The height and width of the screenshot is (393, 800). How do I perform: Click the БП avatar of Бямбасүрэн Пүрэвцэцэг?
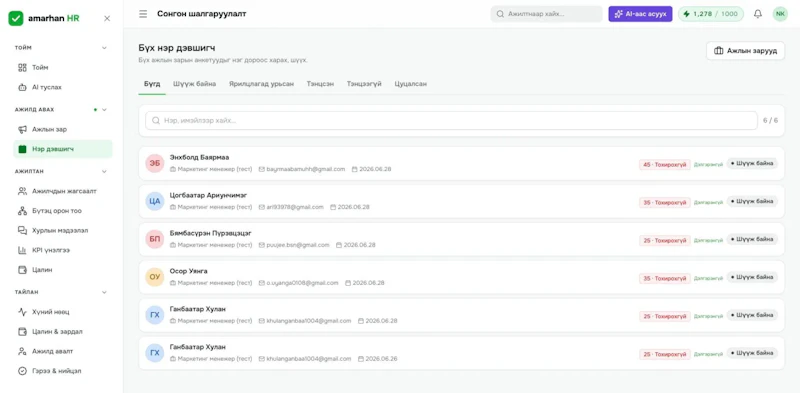pyautogui.click(x=155, y=239)
